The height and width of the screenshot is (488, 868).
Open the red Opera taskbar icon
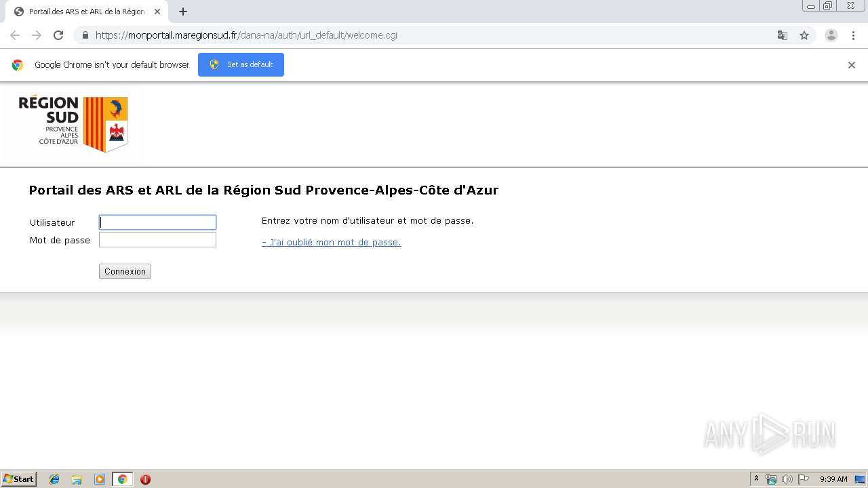[145, 479]
